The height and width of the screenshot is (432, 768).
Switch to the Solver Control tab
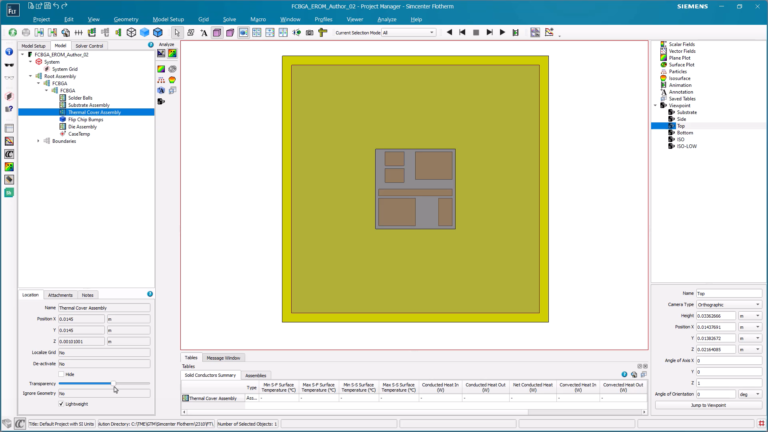click(89, 46)
